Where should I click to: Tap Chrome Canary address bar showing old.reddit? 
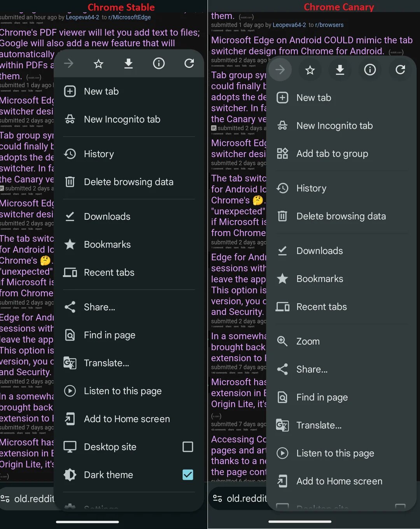point(238,498)
